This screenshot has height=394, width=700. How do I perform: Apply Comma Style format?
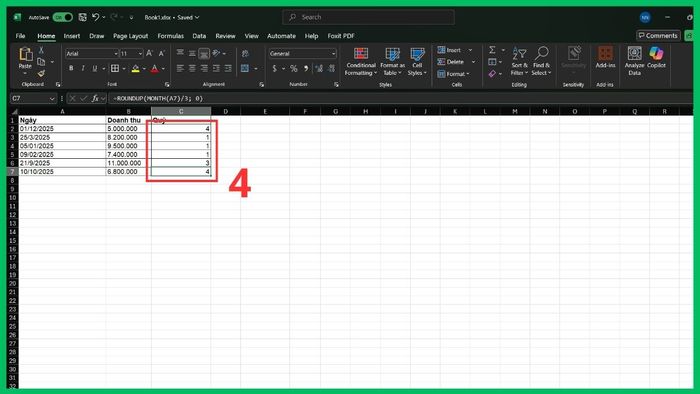point(306,68)
